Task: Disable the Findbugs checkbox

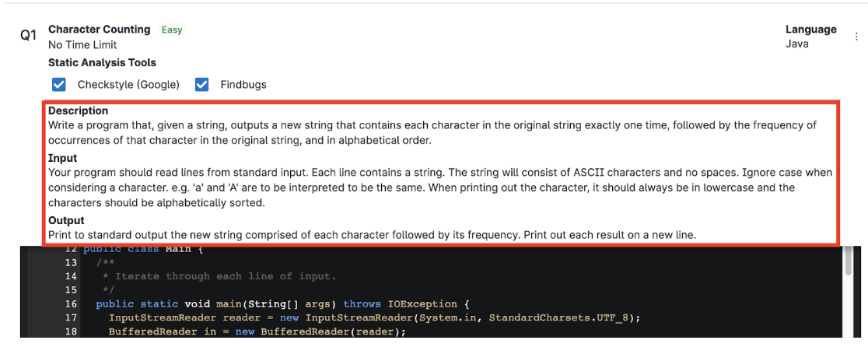Action: coord(202,84)
